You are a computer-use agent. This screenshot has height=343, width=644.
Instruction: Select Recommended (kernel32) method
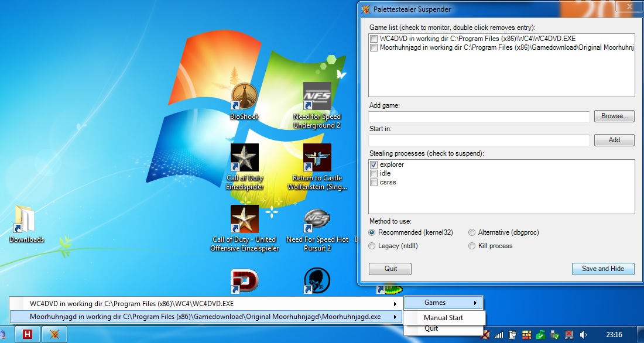[372, 232]
